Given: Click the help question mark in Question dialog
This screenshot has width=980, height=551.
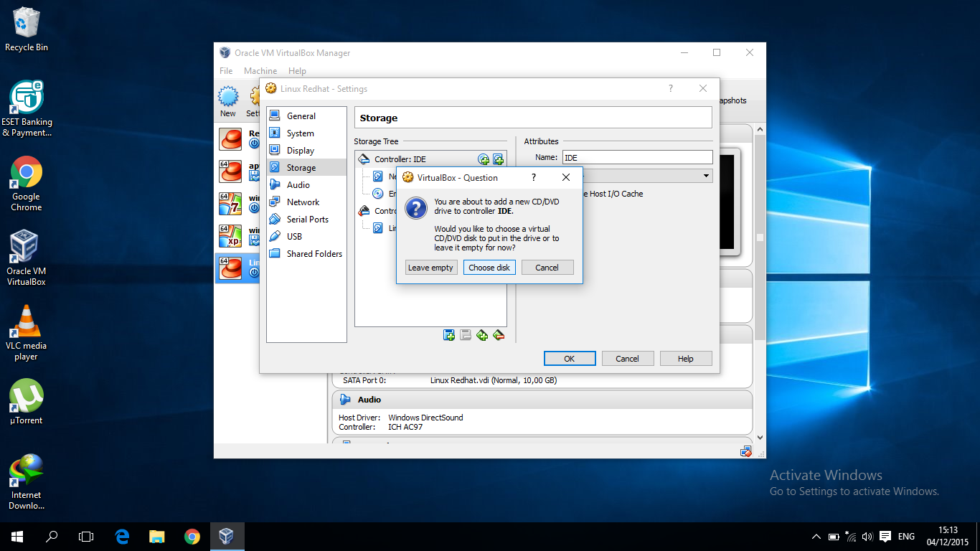Looking at the screenshot, I should (533, 177).
